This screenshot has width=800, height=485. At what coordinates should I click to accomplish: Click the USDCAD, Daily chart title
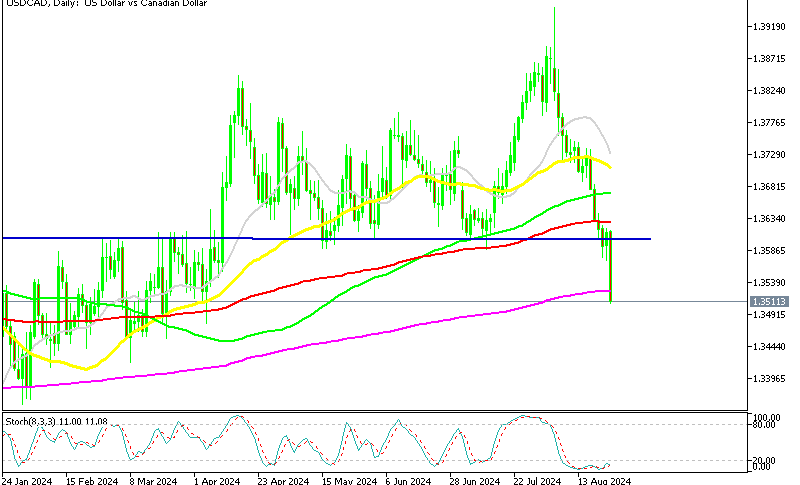click(107, 4)
